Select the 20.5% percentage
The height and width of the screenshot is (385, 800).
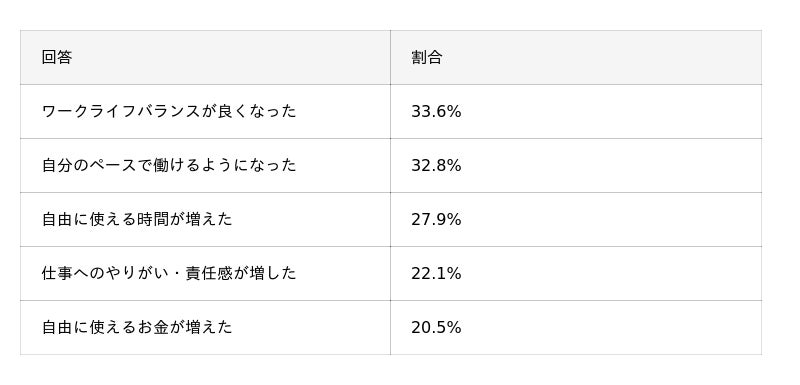(436, 328)
